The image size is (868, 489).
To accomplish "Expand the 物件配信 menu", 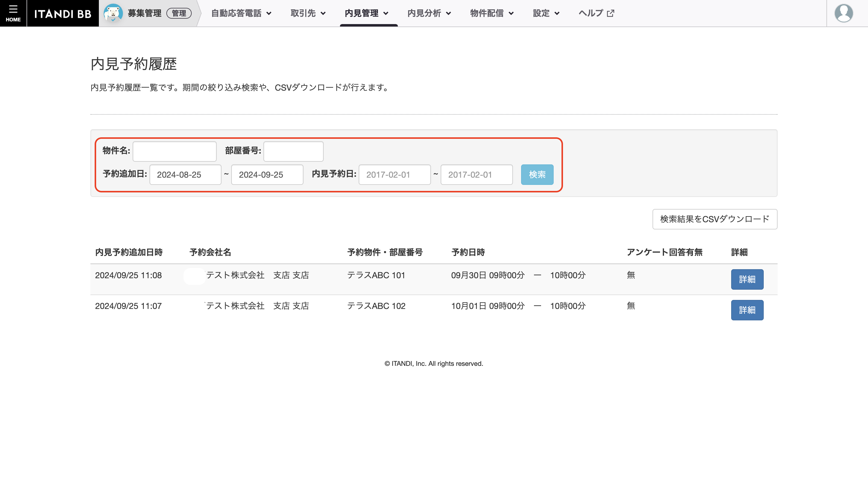I will click(492, 13).
